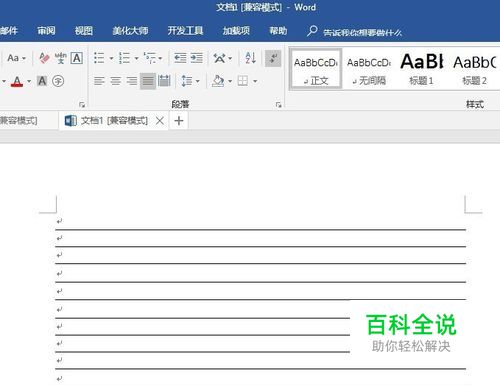Switch to the 视图 (View) tab

(83, 31)
